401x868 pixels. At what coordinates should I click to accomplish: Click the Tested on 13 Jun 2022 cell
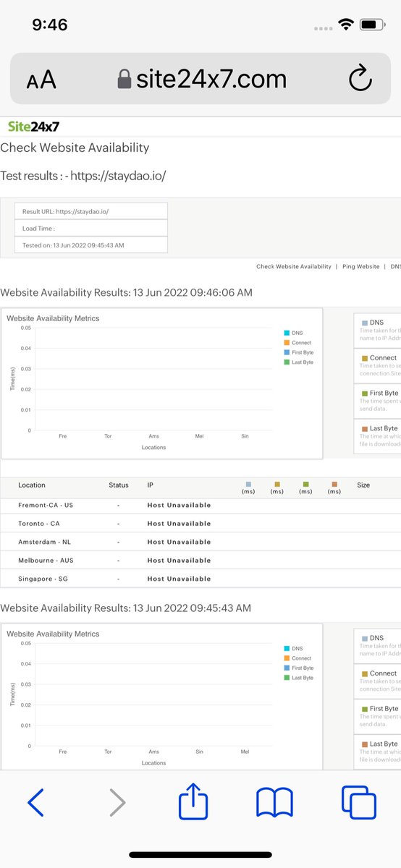coord(90,245)
